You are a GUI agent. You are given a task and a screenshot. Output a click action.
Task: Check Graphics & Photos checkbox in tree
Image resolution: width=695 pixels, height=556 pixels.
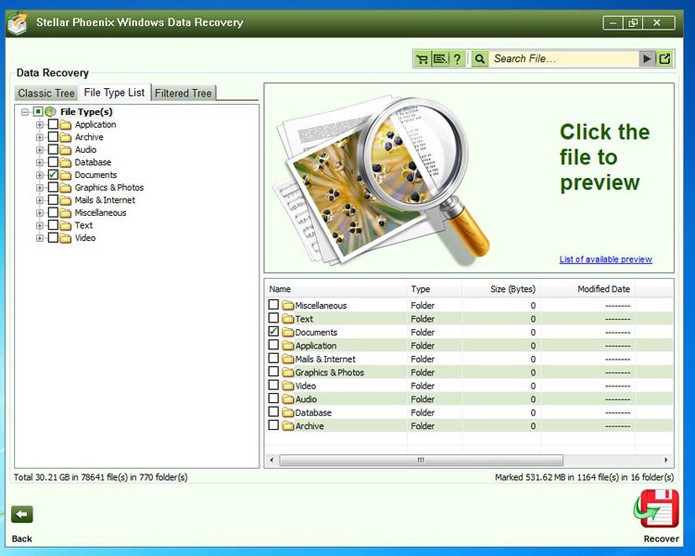coord(53,187)
